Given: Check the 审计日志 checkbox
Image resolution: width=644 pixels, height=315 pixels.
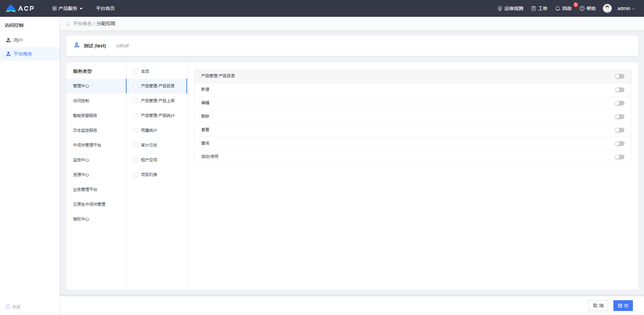Looking at the screenshot, I should coord(136,145).
